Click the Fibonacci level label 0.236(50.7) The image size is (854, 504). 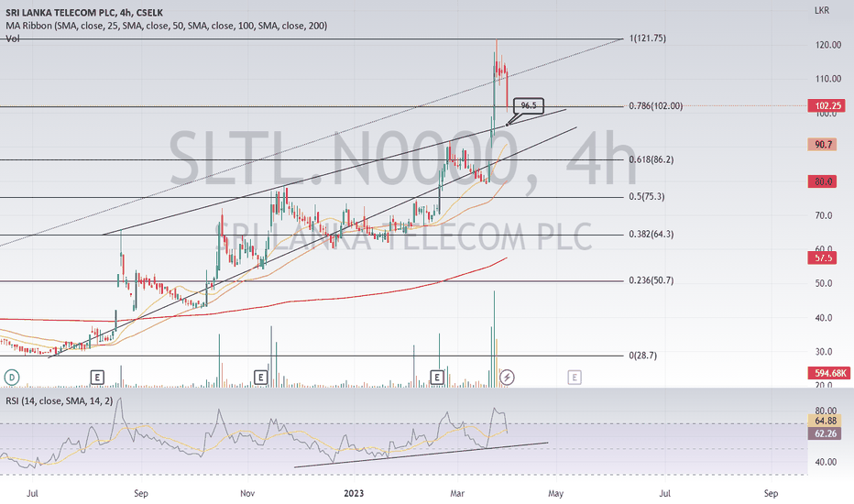pyautogui.click(x=651, y=280)
